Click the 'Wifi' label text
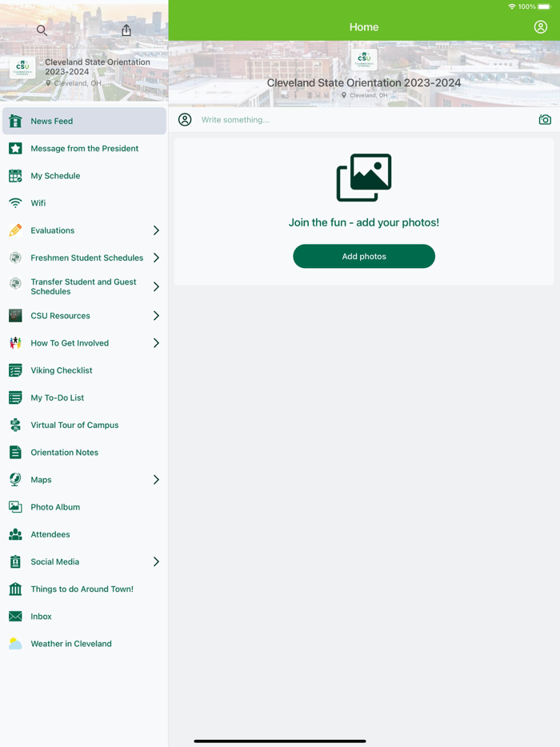The image size is (560, 747). (38, 203)
